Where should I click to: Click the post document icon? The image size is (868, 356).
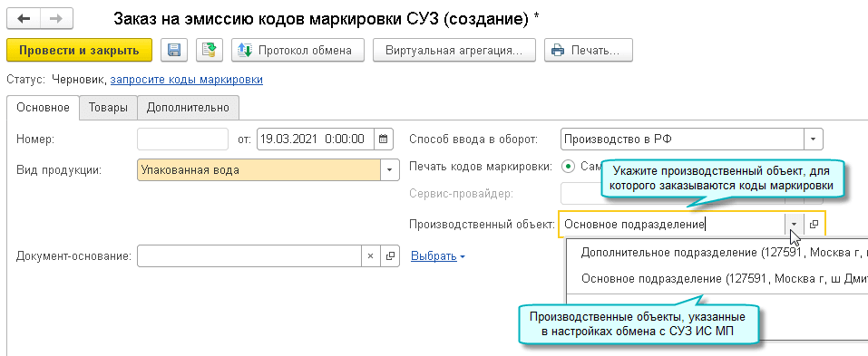(210, 51)
